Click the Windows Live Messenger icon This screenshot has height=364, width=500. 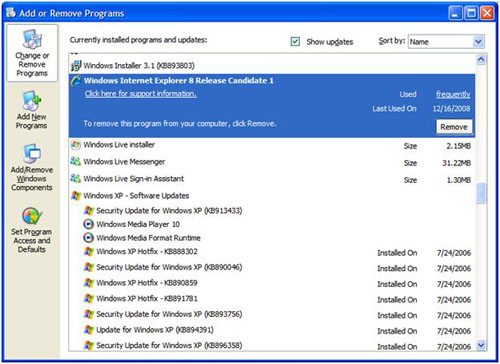click(76, 162)
